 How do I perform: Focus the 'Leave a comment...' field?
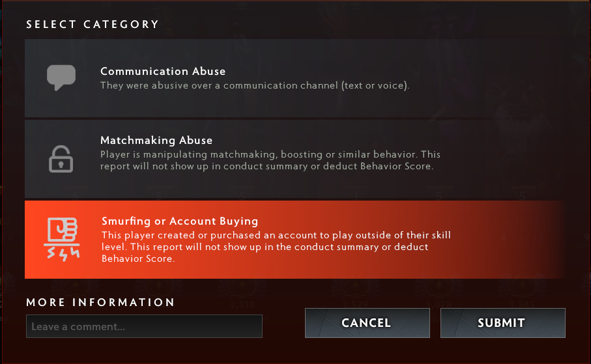pyautogui.click(x=145, y=326)
